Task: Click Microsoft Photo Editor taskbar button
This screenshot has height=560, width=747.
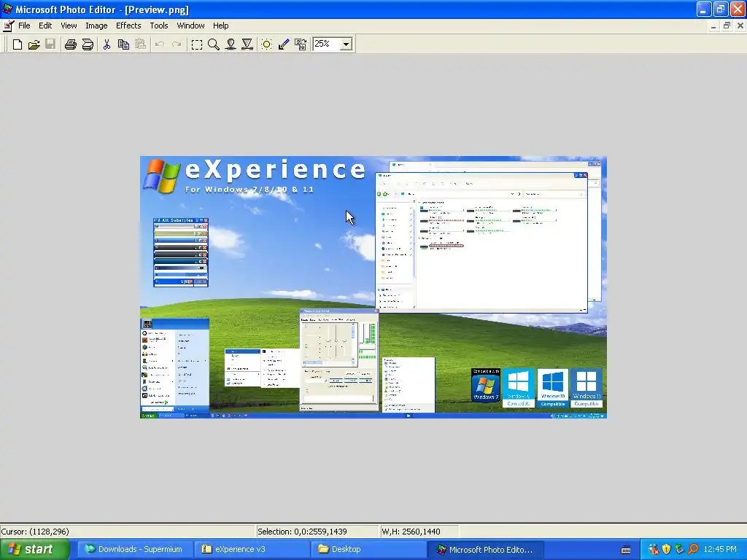Action: tap(485, 549)
